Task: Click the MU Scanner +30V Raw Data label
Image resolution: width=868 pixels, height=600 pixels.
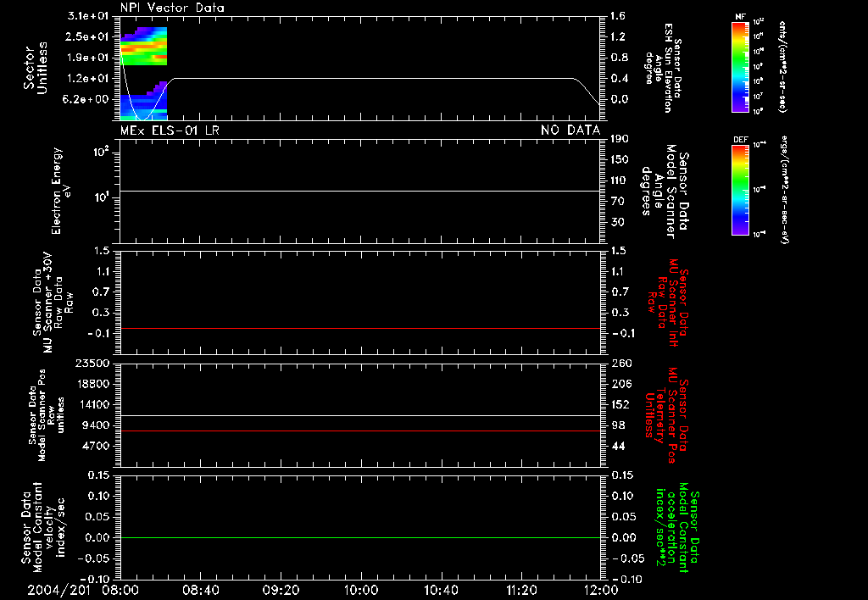Action: click(53, 303)
